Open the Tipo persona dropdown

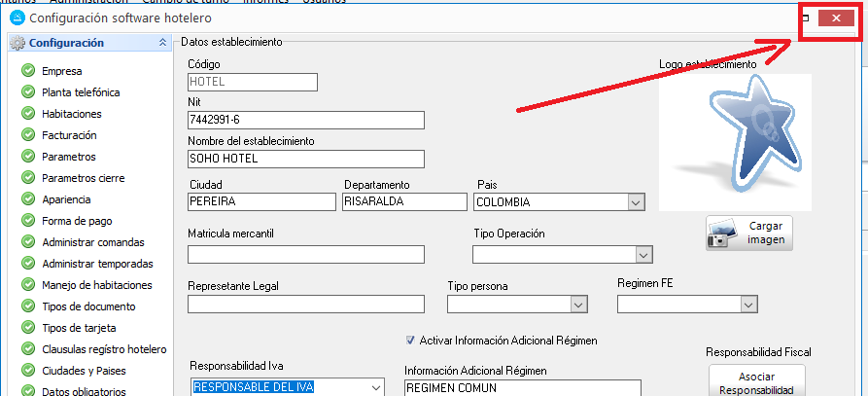pos(579,305)
